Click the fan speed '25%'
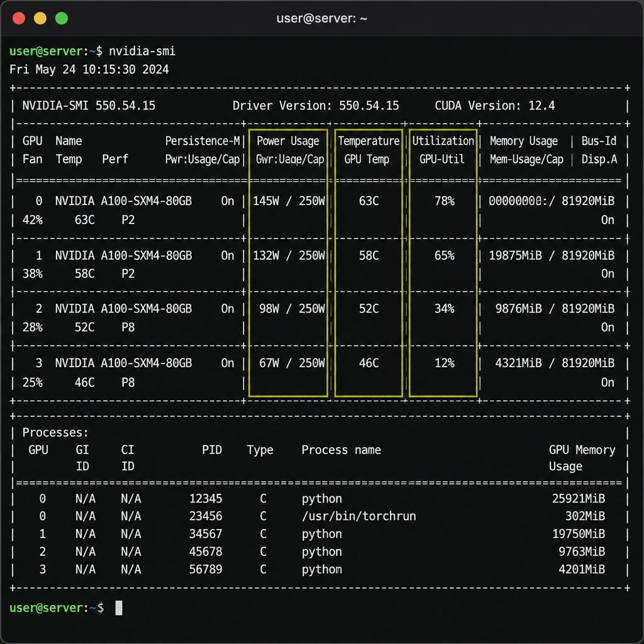Image resolution: width=644 pixels, height=644 pixels. click(33, 382)
